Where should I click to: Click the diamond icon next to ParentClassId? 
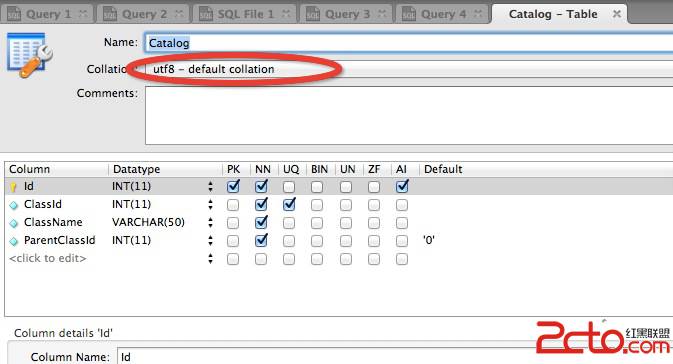(x=14, y=241)
